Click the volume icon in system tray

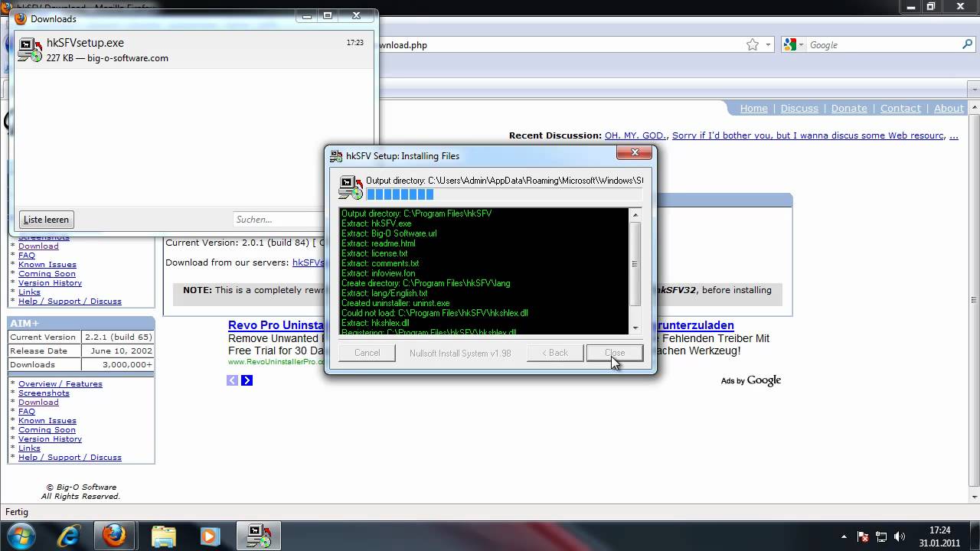tap(900, 536)
